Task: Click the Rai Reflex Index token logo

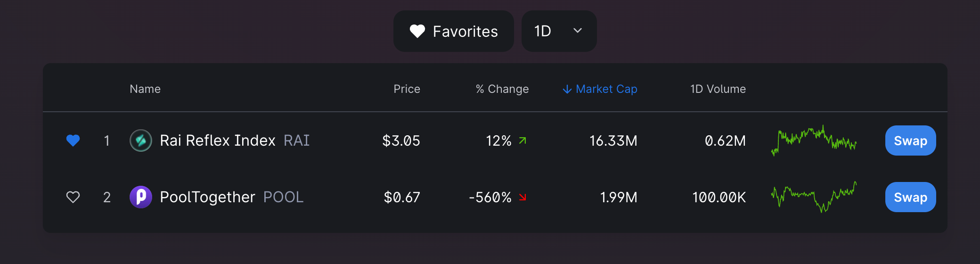Action: point(141,140)
